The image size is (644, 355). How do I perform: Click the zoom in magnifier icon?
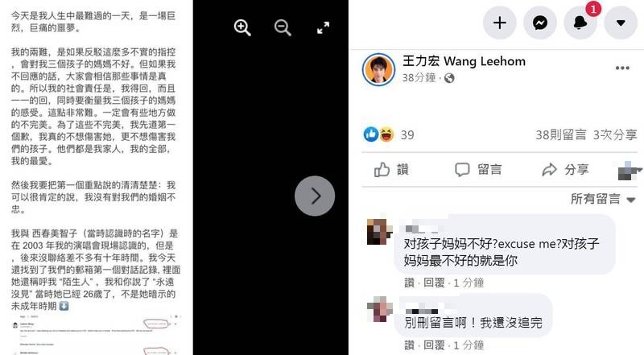pos(242,28)
